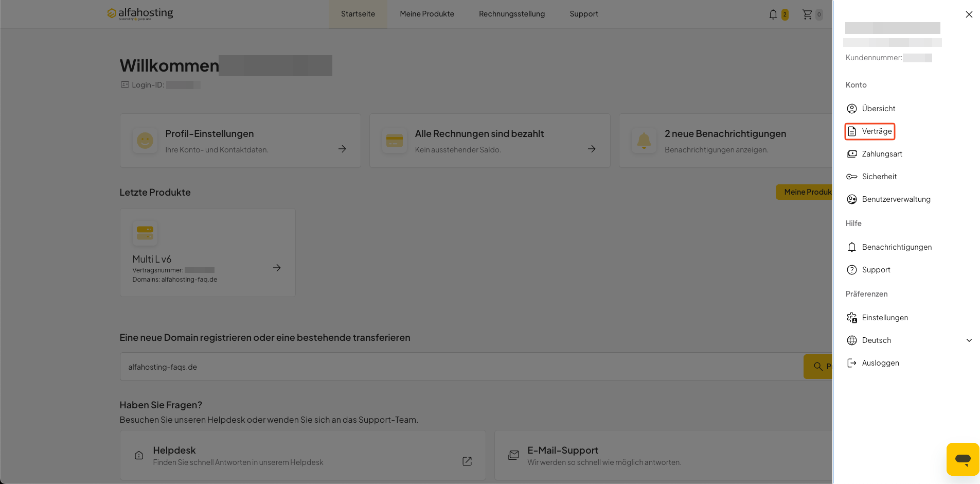Click the Ausloggen exit icon
The image size is (980, 484).
click(852, 363)
